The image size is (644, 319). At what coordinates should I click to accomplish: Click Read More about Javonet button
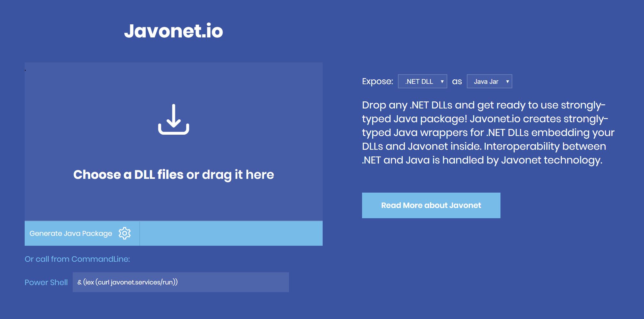(x=431, y=205)
